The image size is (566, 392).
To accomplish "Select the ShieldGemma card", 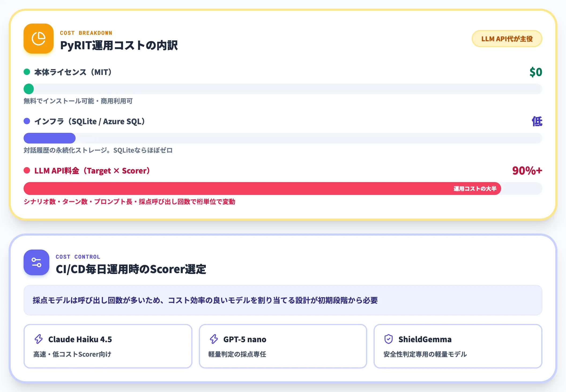I will click(458, 346).
